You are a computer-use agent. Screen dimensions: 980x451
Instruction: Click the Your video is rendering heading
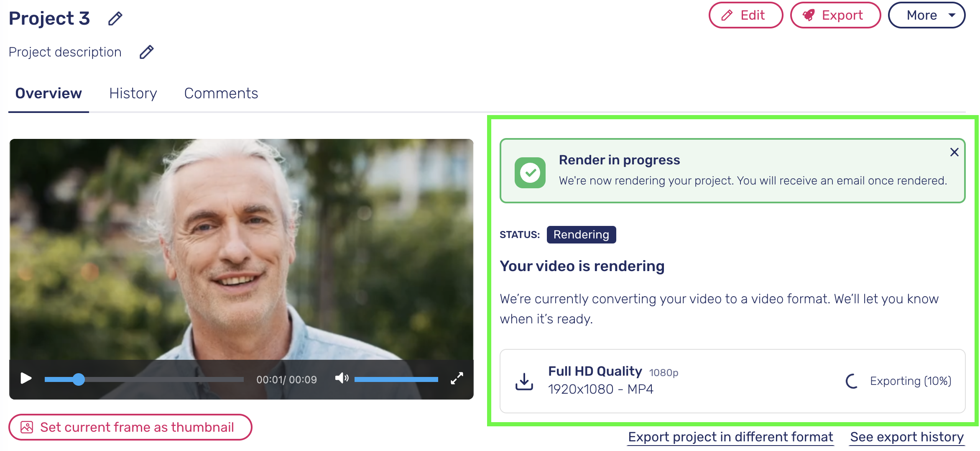tap(582, 266)
